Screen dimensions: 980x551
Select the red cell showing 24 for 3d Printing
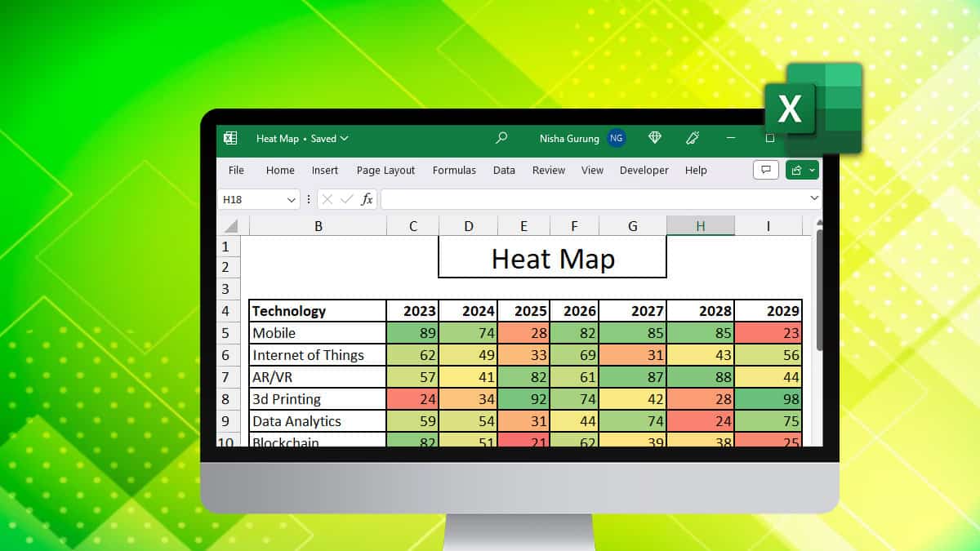point(412,398)
